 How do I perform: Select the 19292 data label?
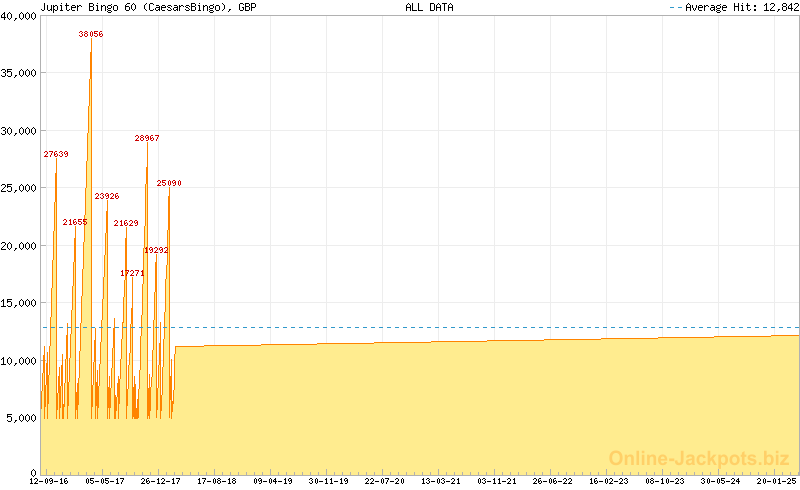(156, 250)
